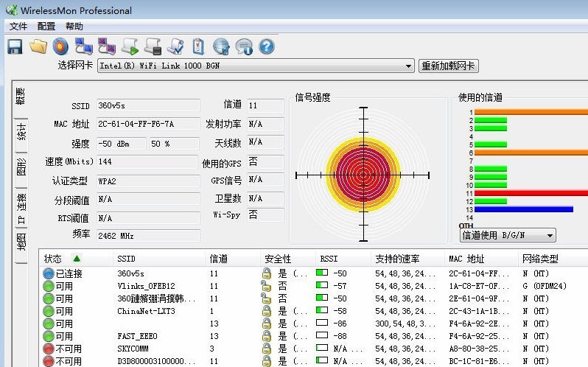Switch to the 概要 side tab
Image resolution: width=588 pixels, height=367 pixels.
(x=21, y=97)
